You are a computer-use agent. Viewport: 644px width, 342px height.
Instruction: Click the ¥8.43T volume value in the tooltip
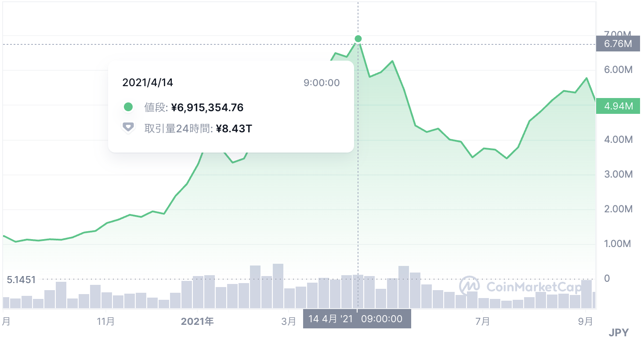pos(234,128)
